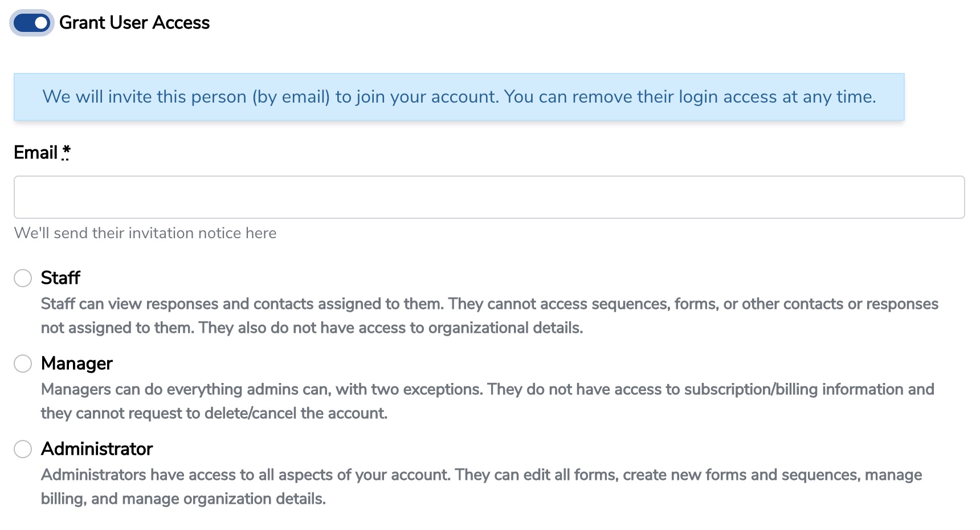980x530 pixels.
Task: Select the Administrator radio button
Action: [23, 449]
